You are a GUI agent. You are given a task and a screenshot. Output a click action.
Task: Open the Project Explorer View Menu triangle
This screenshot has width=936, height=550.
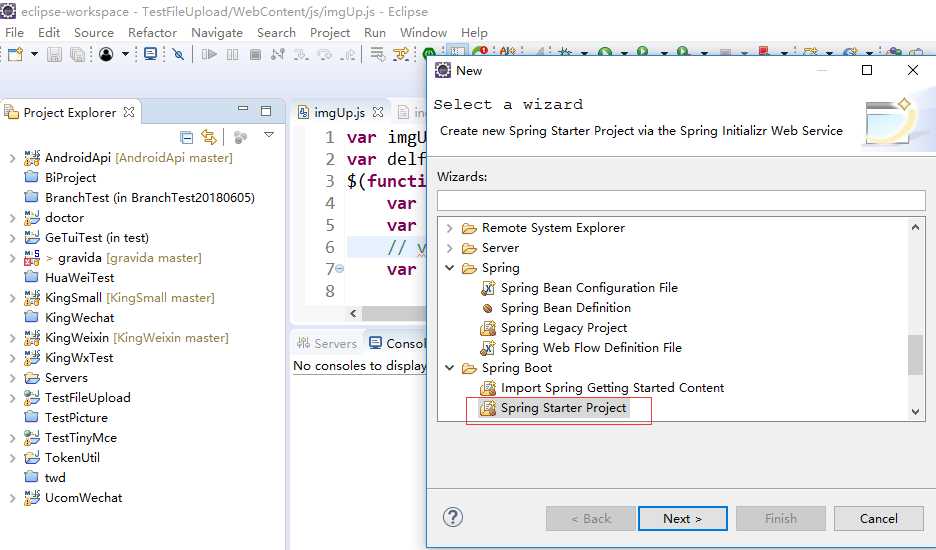point(269,135)
